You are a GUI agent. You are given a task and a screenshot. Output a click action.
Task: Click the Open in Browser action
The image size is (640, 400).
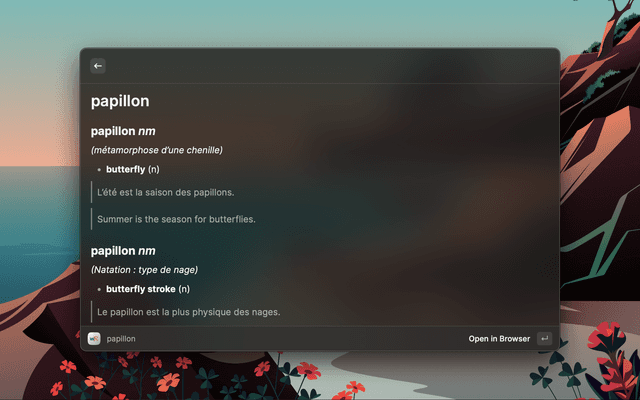pos(499,338)
